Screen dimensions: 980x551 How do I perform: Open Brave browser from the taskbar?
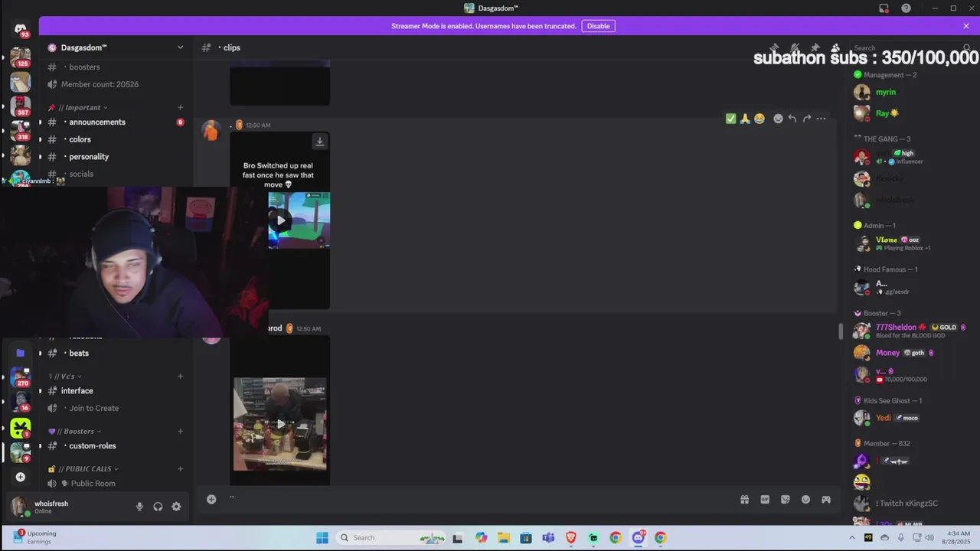coord(570,538)
